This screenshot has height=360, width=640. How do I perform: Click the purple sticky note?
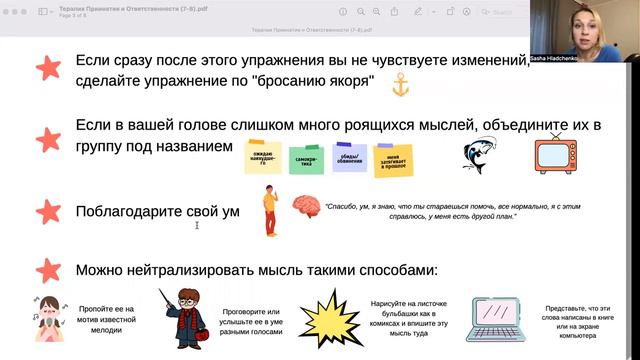(x=349, y=157)
